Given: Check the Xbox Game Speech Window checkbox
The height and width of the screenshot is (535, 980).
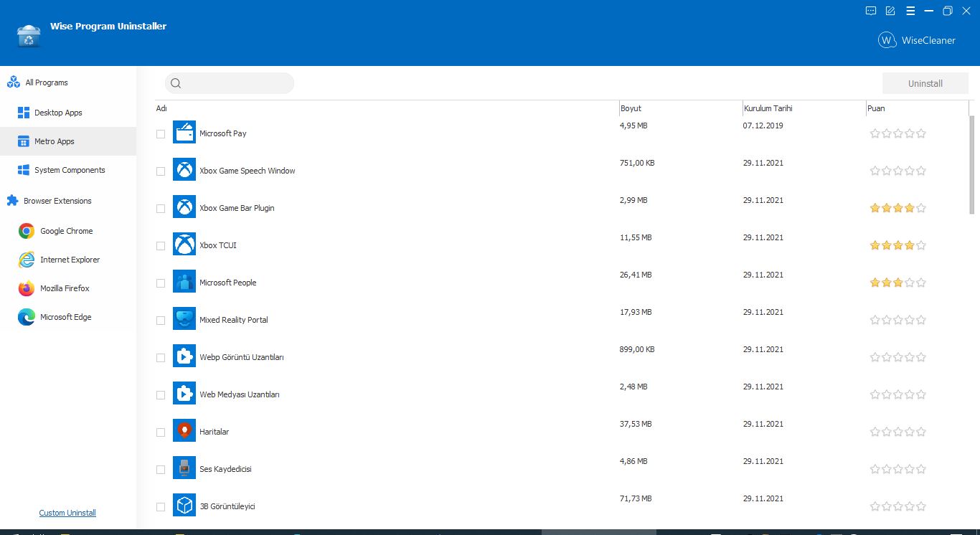Looking at the screenshot, I should pos(161,171).
